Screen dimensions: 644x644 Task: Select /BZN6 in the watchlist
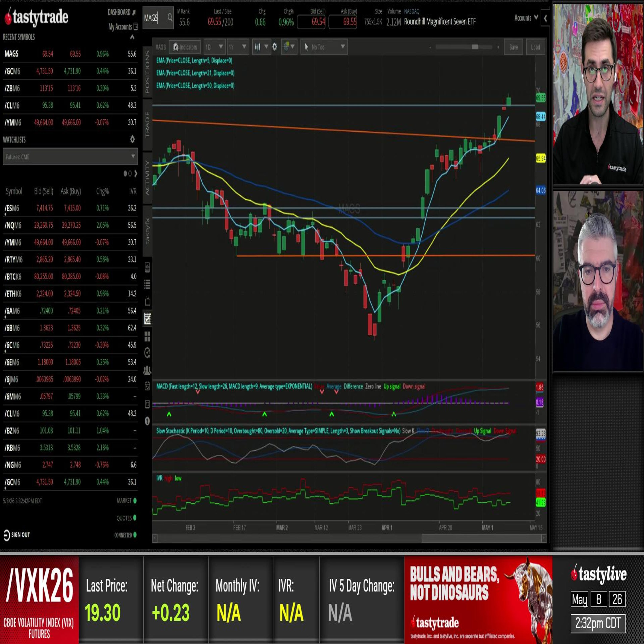click(70, 431)
